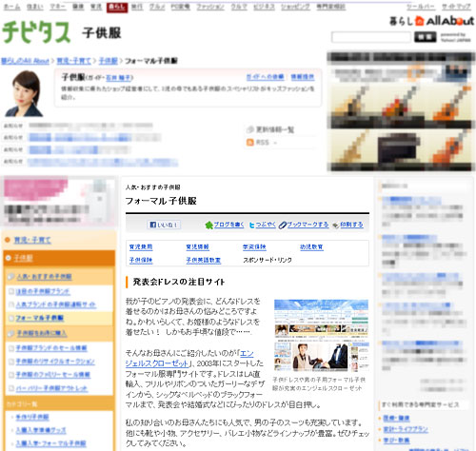Click the 子供服 breadcrumb link
Image resolution: width=476 pixels, height=451 pixels.
[109, 61]
